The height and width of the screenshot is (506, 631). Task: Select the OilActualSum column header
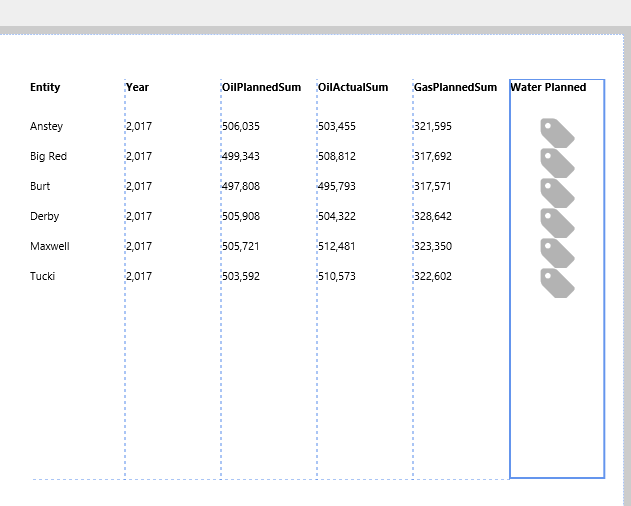(353, 87)
